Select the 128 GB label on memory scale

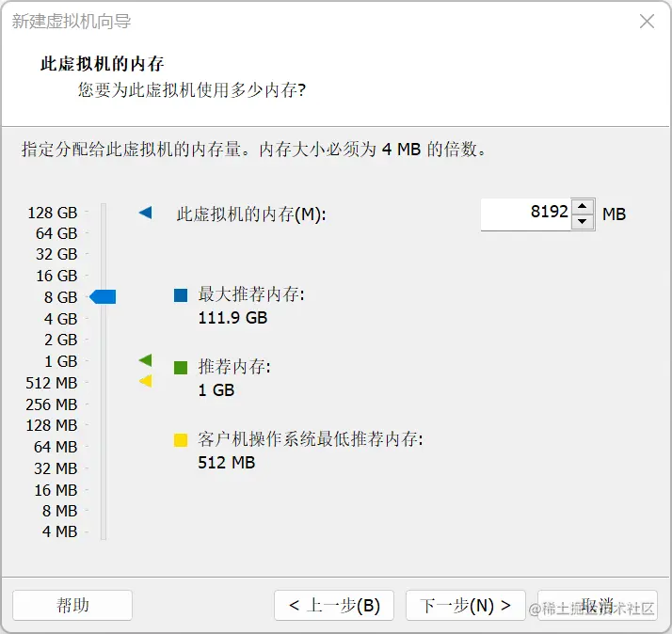click(x=53, y=213)
